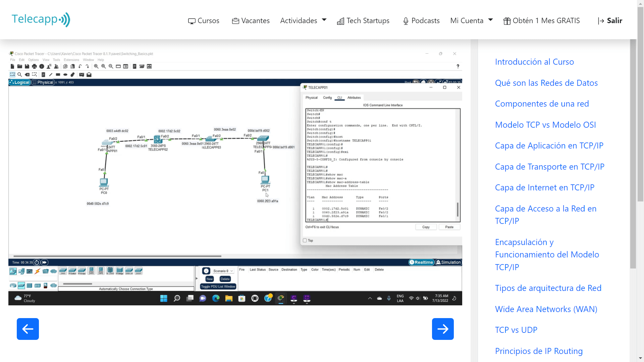The height and width of the screenshot is (362, 644).
Task: Select the 2960 switch device icon
Action: point(63,271)
